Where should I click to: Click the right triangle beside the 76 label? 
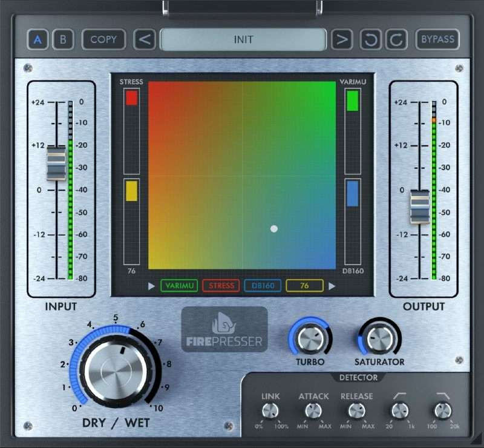pyautogui.click(x=332, y=285)
